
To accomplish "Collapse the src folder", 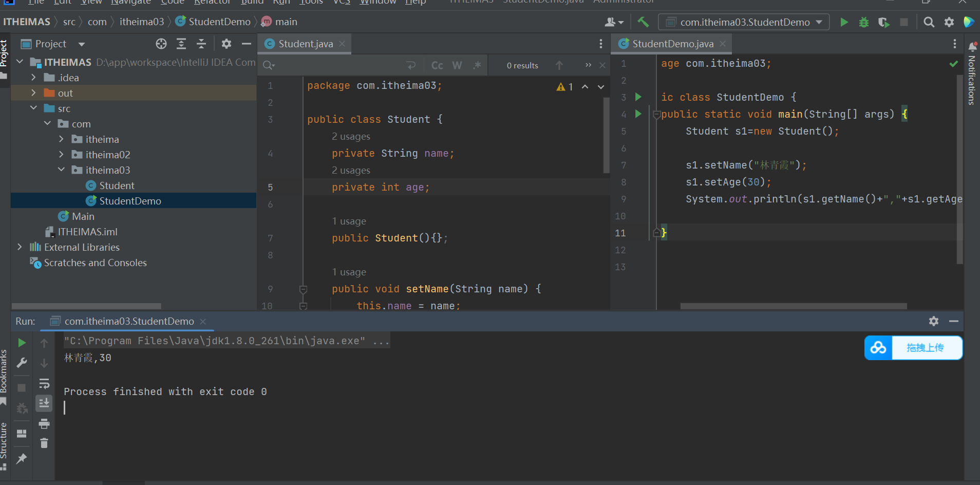I will click(x=34, y=108).
